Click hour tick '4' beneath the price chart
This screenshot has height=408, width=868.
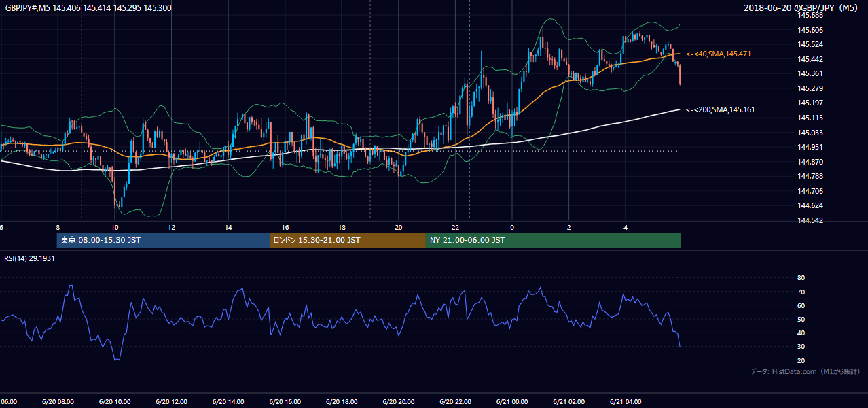(x=626, y=228)
